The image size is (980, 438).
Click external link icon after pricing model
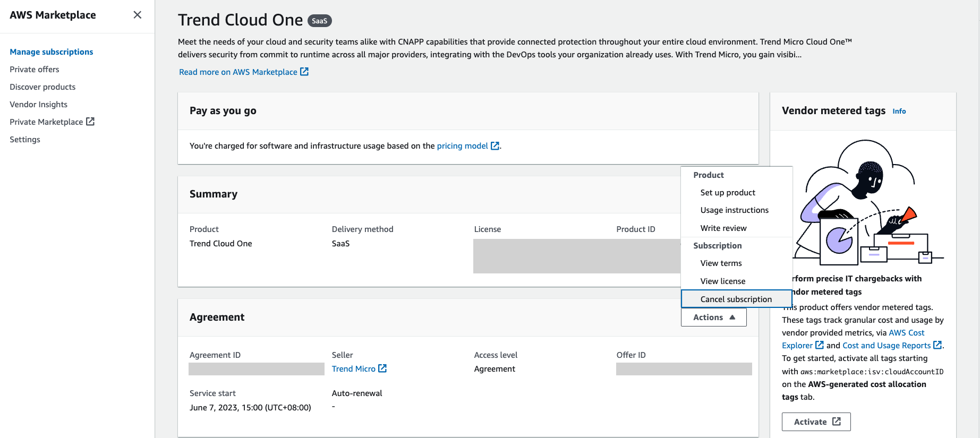point(495,145)
